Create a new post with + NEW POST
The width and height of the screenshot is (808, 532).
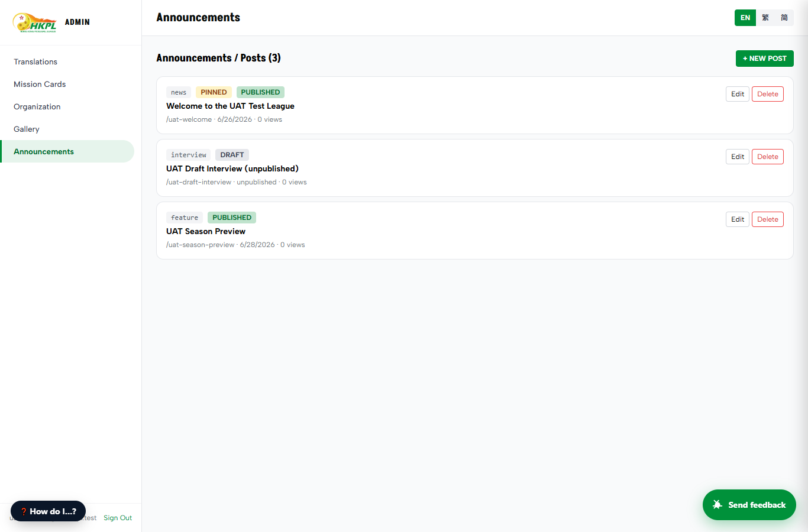[x=764, y=59]
